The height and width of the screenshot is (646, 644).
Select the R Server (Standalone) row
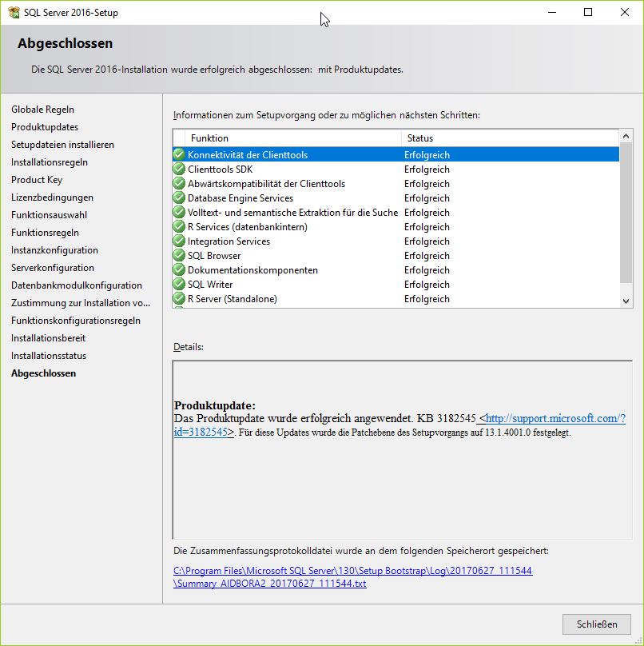coord(396,299)
